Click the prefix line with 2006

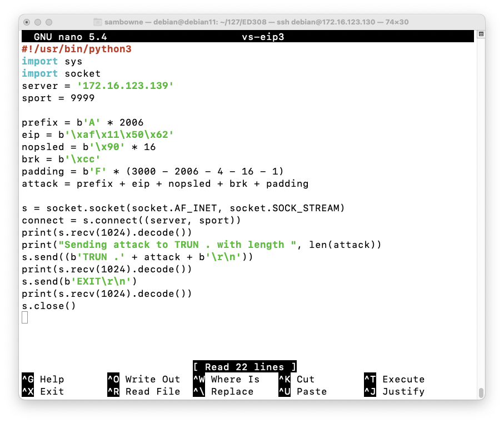(x=83, y=122)
